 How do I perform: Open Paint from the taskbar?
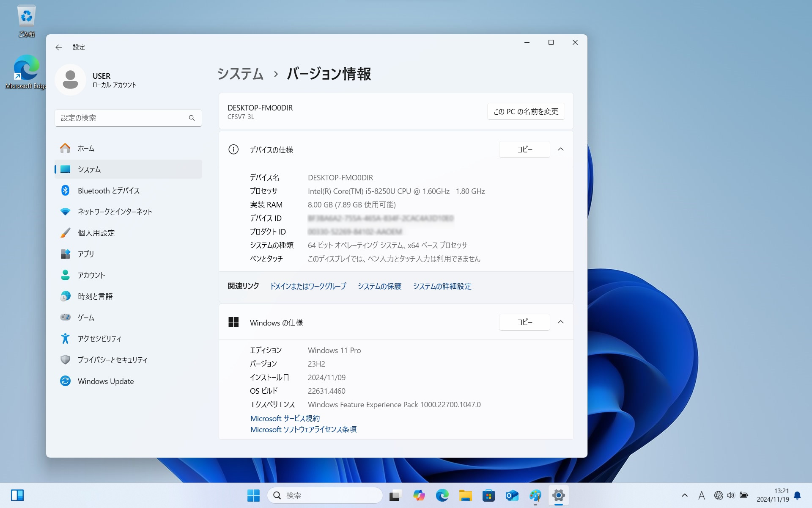click(535, 495)
